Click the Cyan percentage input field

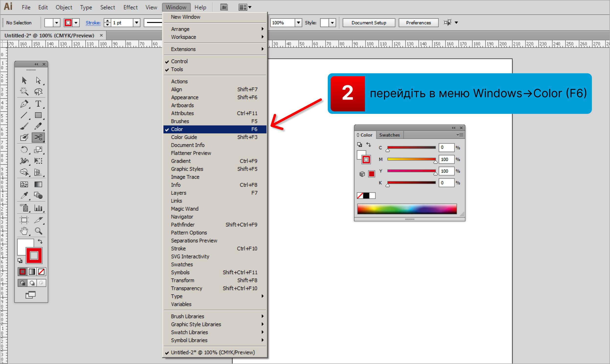(x=446, y=147)
